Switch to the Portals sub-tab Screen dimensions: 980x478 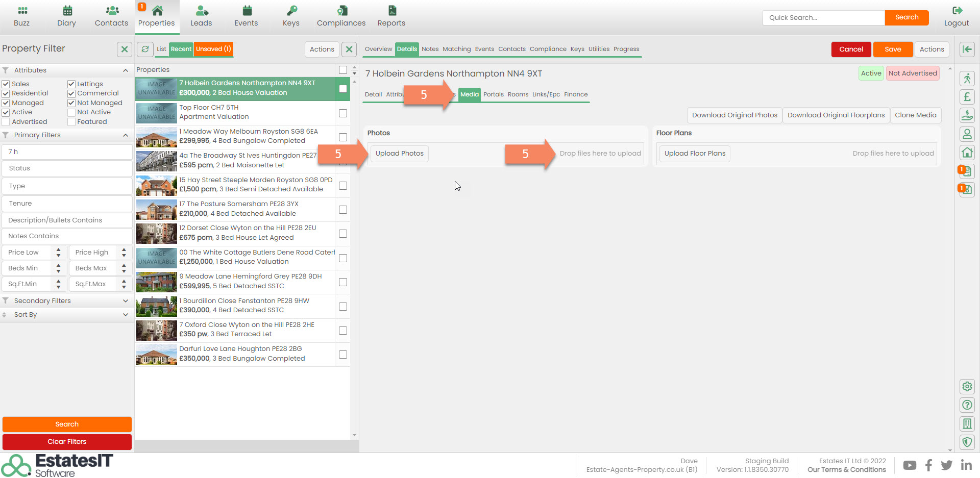[493, 94]
